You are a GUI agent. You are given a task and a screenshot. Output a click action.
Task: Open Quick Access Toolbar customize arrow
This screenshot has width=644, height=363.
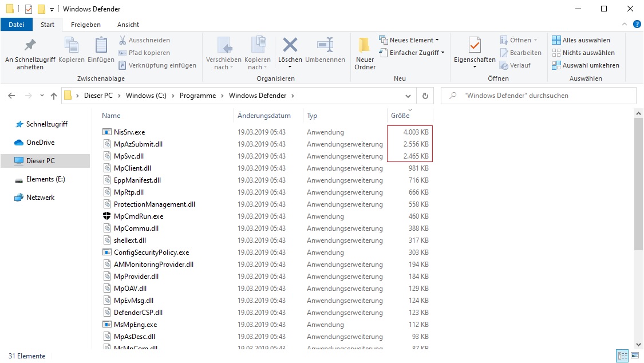pyautogui.click(x=52, y=9)
